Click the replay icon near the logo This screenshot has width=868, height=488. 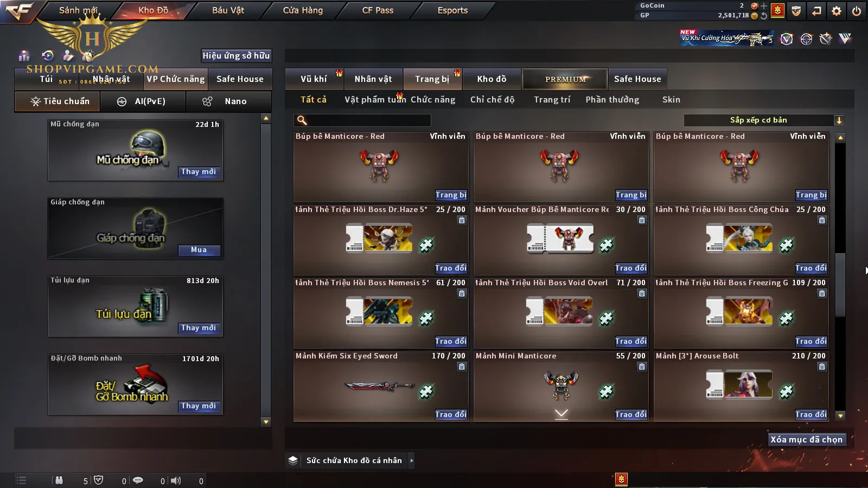pos(48,55)
